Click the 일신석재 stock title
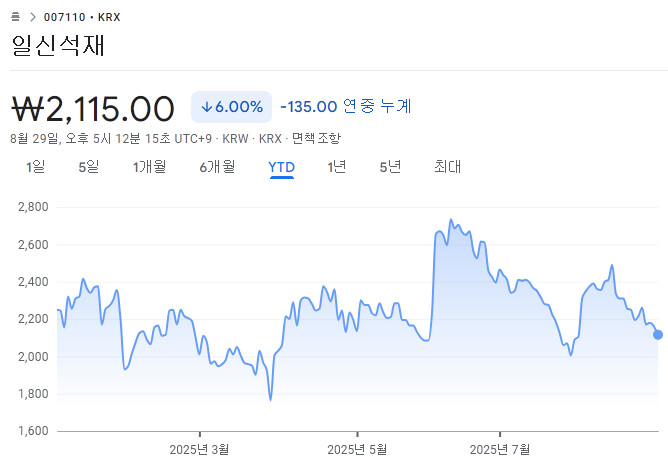The height and width of the screenshot is (456, 668). (x=58, y=45)
